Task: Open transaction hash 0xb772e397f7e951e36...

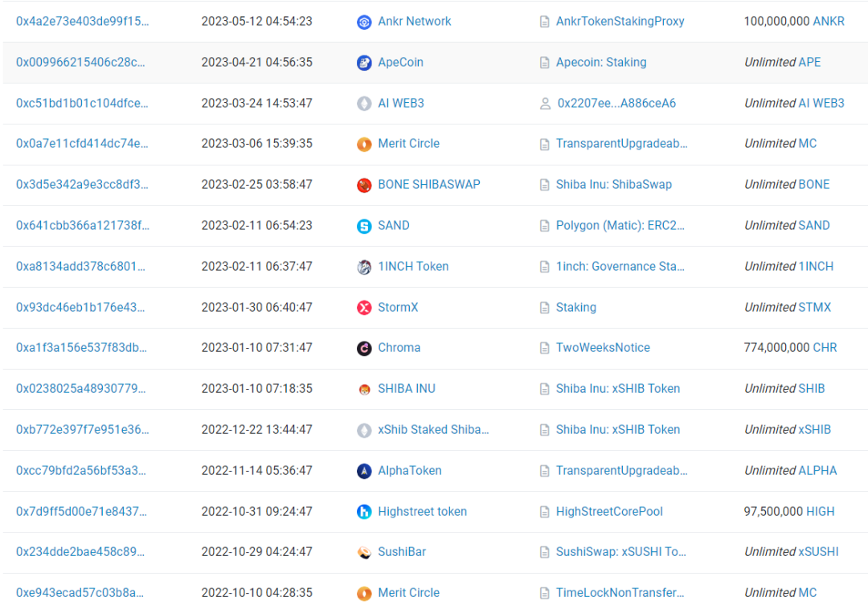Action: 82,430
